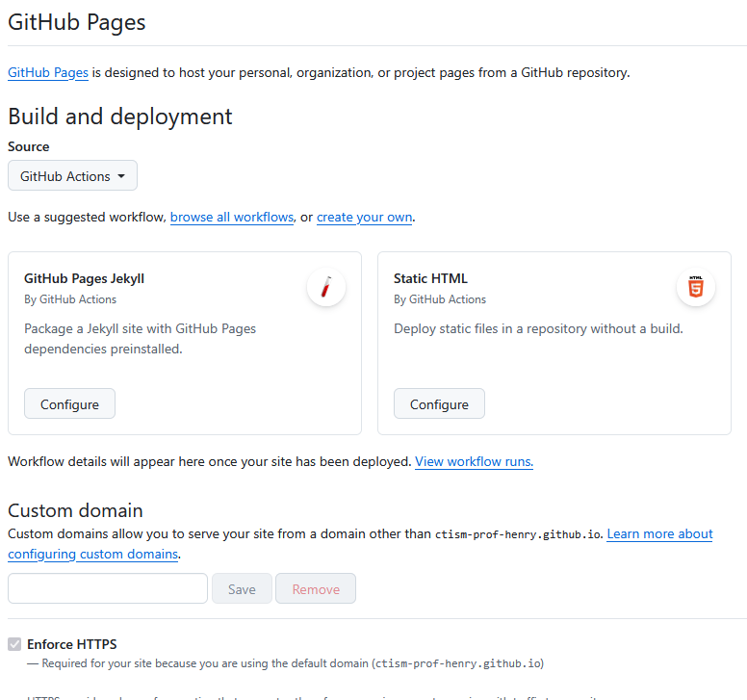Open the 'View workflow runs' link
The image size is (747, 700).
click(x=474, y=461)
